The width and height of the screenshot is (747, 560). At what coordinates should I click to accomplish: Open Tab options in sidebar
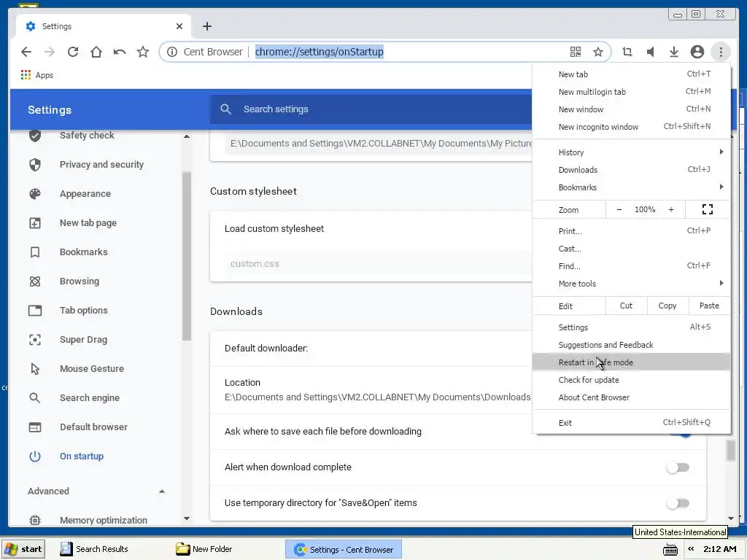[x=83, y=311]
